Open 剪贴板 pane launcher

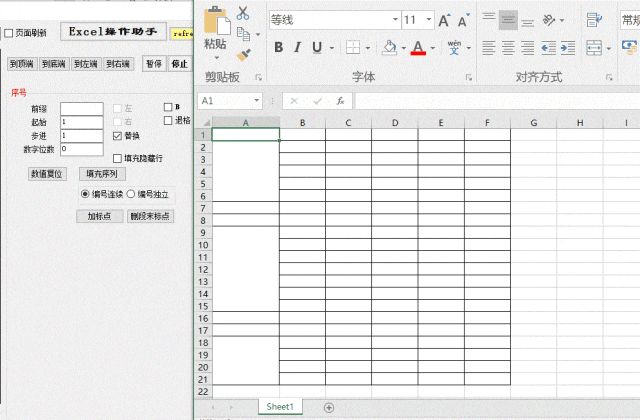pos(258,77)
